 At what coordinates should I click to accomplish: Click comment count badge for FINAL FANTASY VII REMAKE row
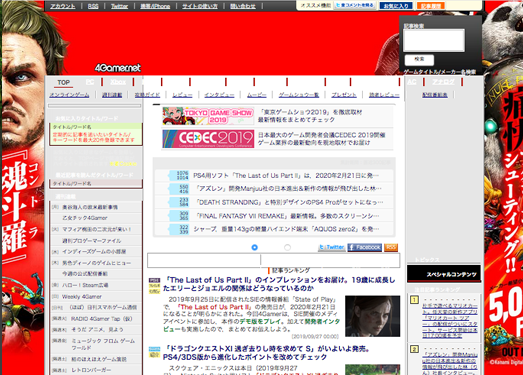pyautogui.click(x=179, y=216)
